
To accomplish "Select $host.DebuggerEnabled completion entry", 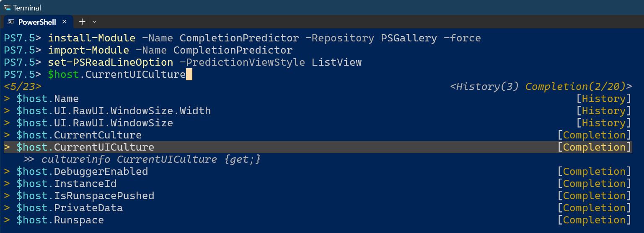I will tap(82, 172).
